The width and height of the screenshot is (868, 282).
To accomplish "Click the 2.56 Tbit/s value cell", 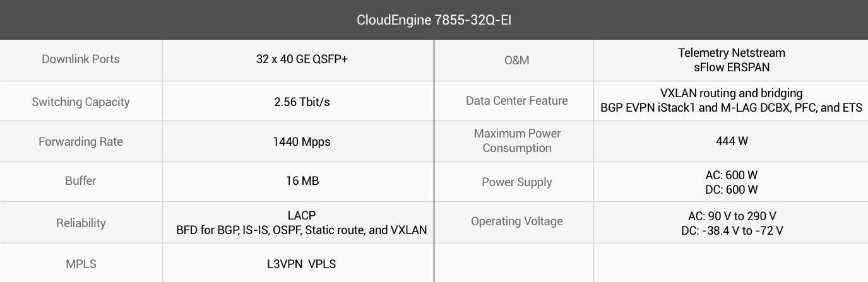I will point(298,101).
